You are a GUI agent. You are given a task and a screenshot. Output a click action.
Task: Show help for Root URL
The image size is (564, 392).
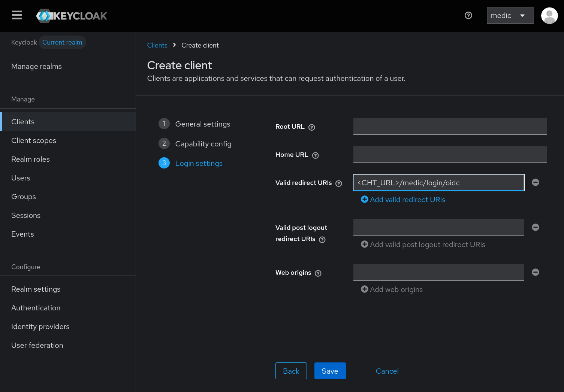[311, 127]
